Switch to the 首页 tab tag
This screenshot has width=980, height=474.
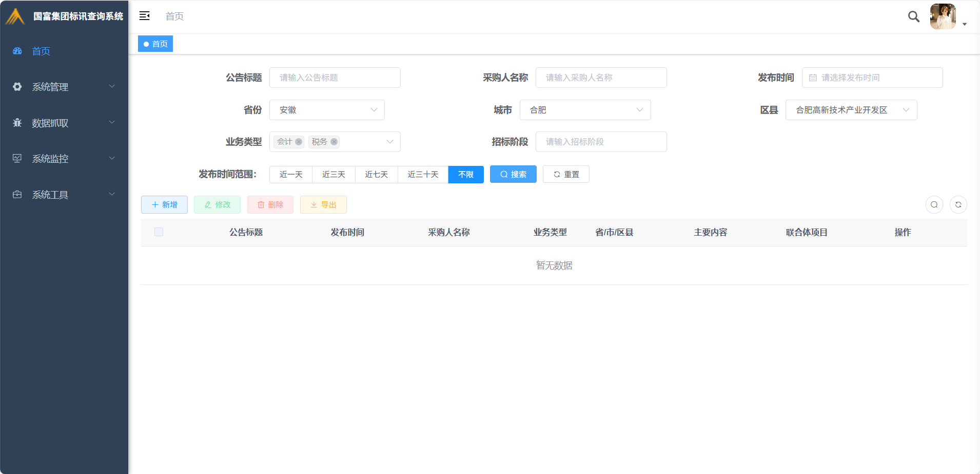155,44
